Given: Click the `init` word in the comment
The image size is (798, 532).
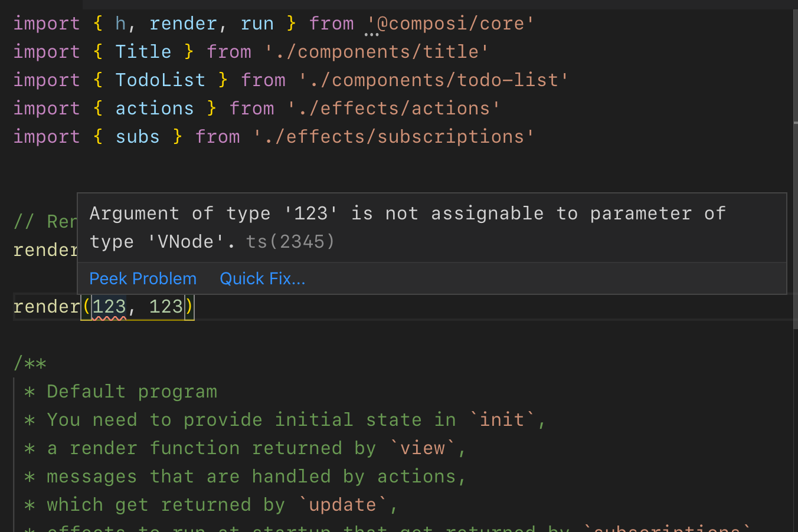Looking at the screenshot, I should click(502, 420).
